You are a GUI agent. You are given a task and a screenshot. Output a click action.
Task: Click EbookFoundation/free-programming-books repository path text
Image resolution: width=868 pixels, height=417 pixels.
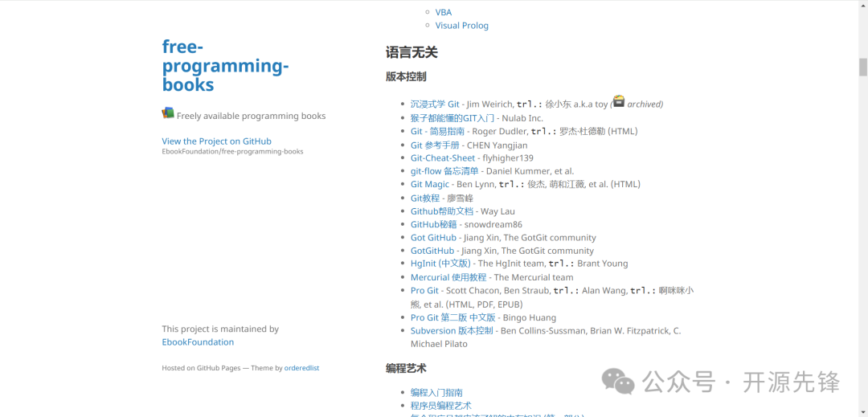pyautogui.click(x=232, y=152)
